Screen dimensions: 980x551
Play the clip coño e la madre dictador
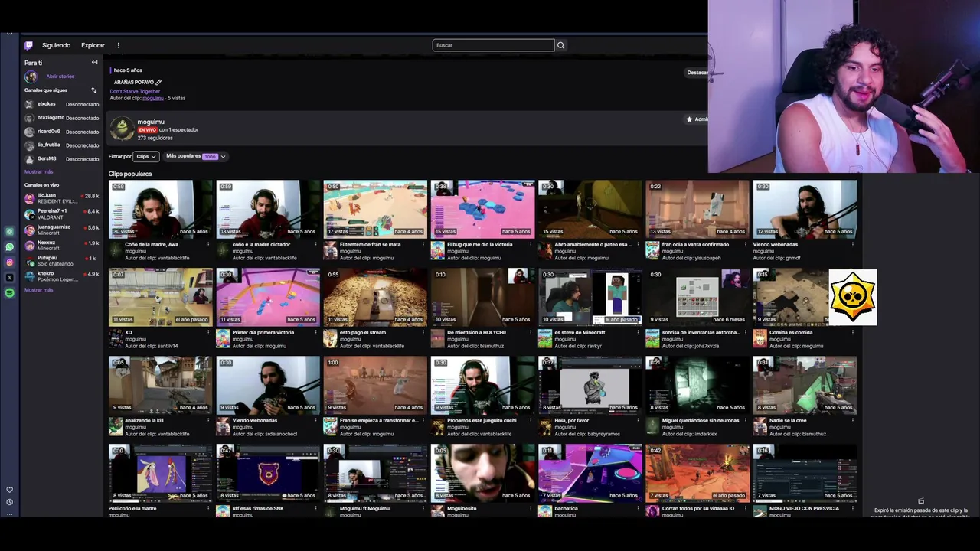click(267, 209)
